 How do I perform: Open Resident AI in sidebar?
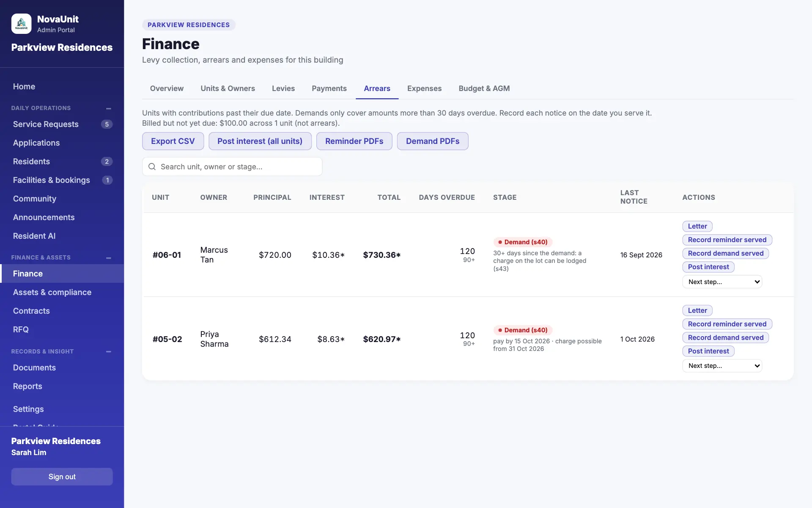pyautogui.click(x=62, y=236)
